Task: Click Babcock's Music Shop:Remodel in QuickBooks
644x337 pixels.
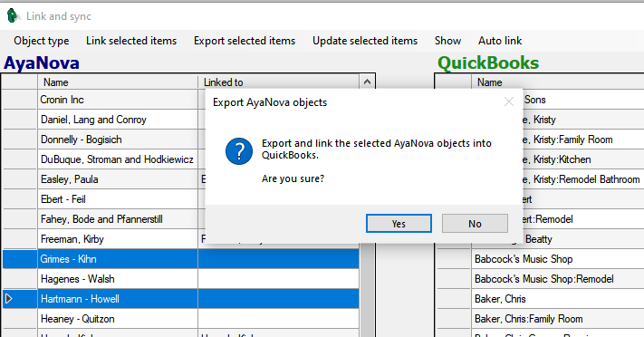Action: (558, 279)
